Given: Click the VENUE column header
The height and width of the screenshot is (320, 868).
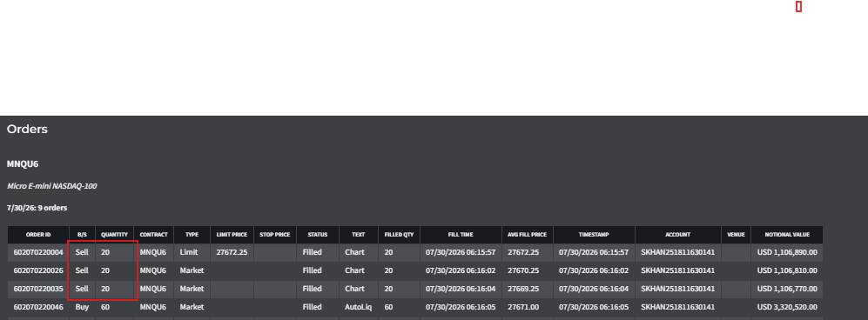Looking at the screenshot, I should [x=736, y=235].
